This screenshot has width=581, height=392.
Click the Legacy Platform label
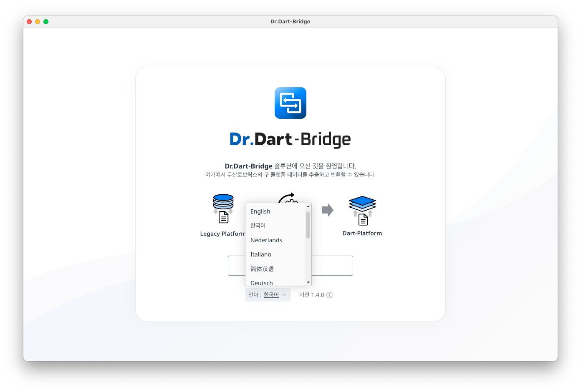[222, 234]
